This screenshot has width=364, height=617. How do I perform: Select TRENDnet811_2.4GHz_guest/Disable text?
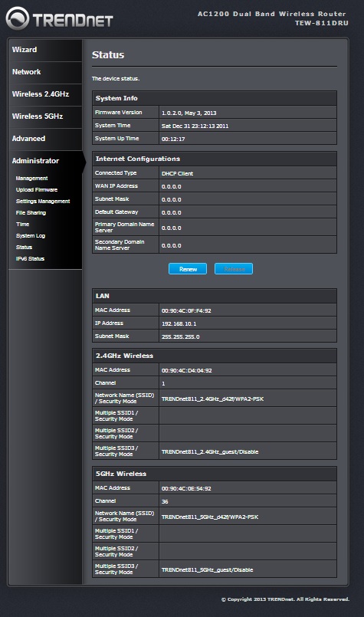[x=210, y=451]
